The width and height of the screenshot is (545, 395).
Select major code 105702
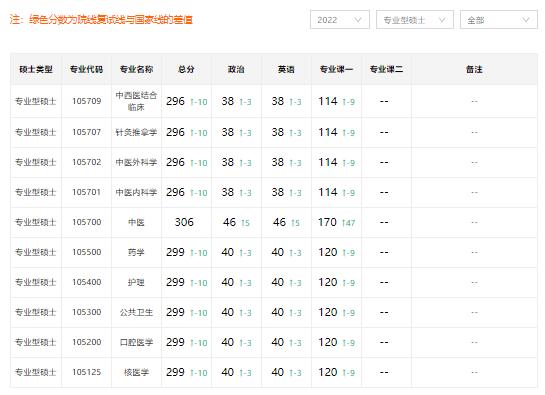(87, 162)
